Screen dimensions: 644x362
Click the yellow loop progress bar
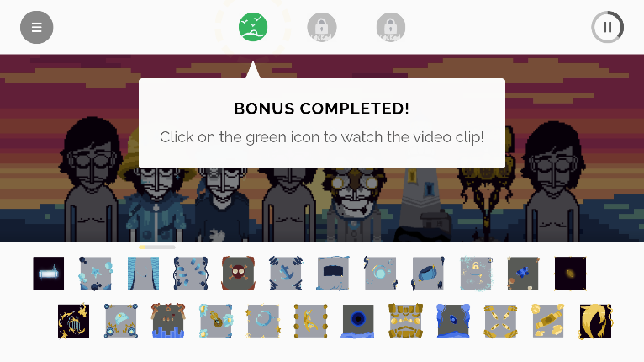(x=157, y=248)
